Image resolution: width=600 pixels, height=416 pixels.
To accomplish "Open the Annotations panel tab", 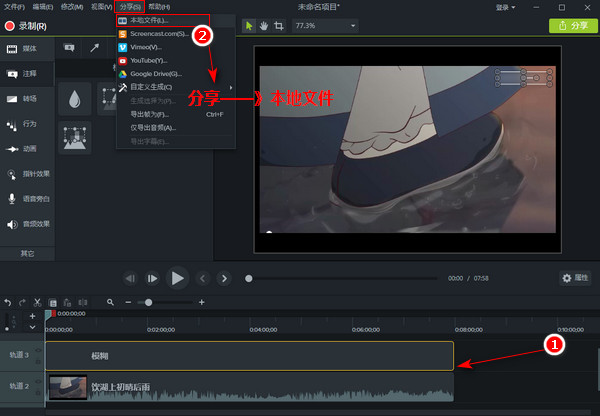I will click(x=27, y=73).
